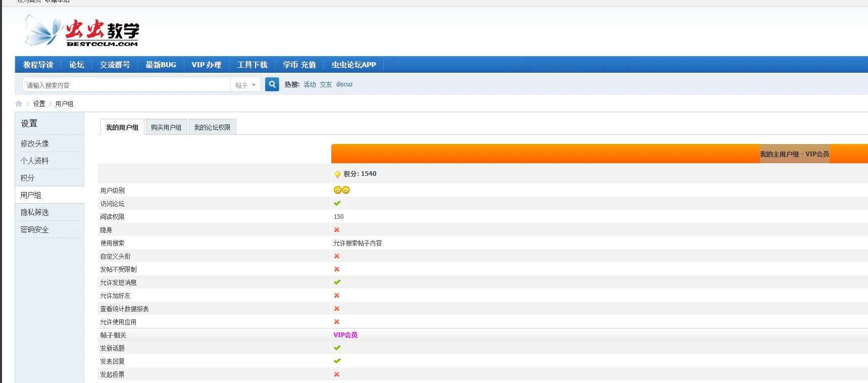Viewport: 868px width, 383px height.
Task: Click the 积分: 1540 text
Action: (360, 174)
